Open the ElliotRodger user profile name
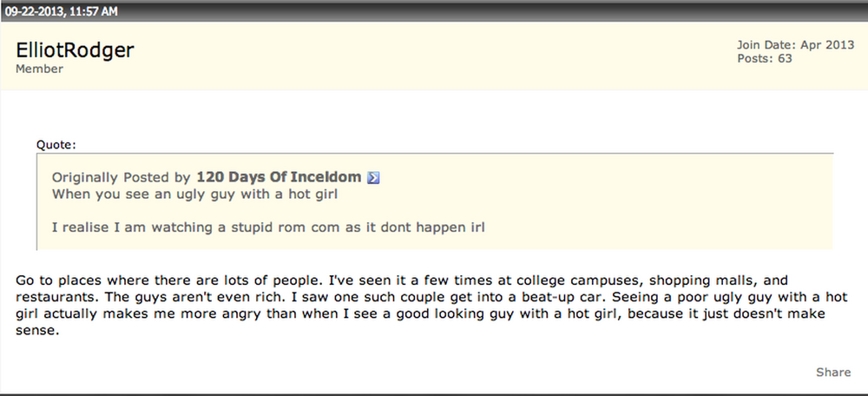868x396 pixels. (75, 50)
